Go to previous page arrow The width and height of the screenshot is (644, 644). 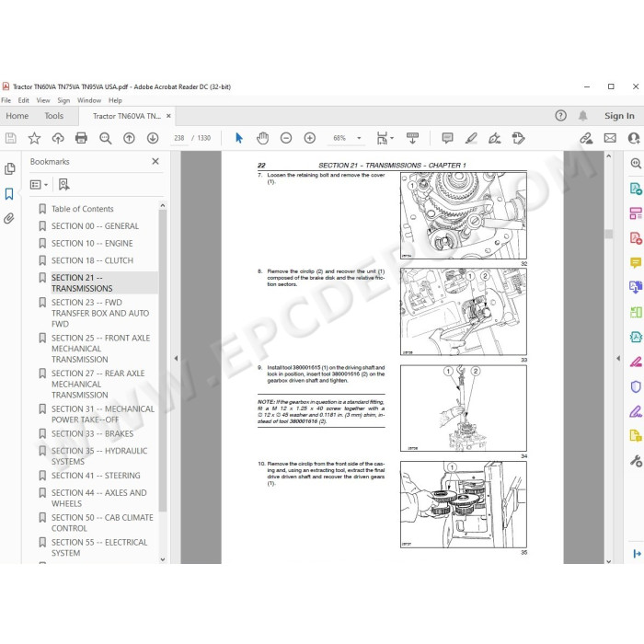pos(129,138)
